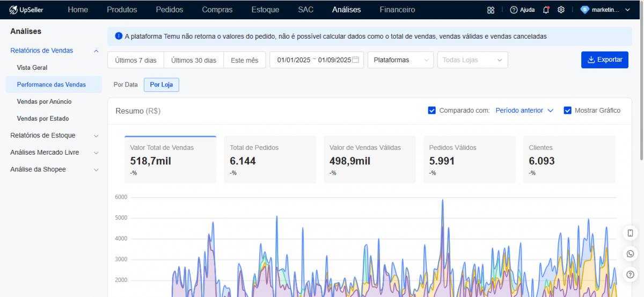Open the Compras menu
The height and width of the screenshot is (297, 644).
[x=217, y=10]
